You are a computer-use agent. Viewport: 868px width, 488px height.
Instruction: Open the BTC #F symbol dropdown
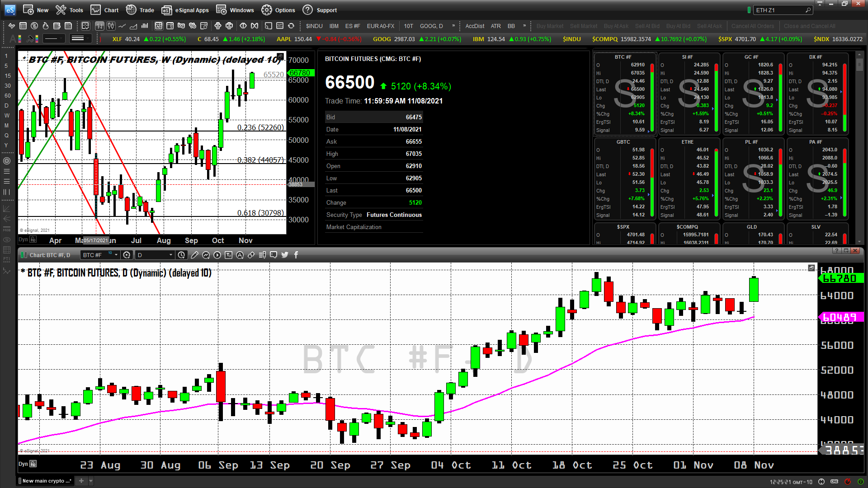[x=116, y=255]
